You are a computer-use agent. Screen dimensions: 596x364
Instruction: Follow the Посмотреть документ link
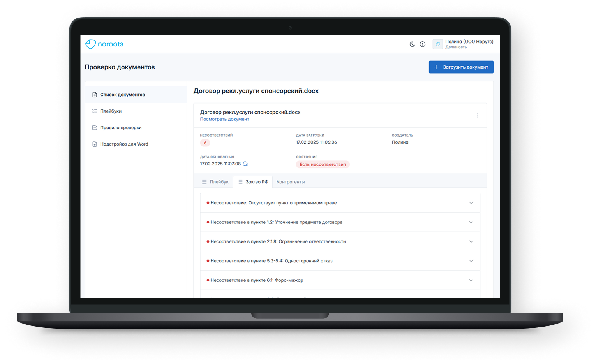point(224,119)
